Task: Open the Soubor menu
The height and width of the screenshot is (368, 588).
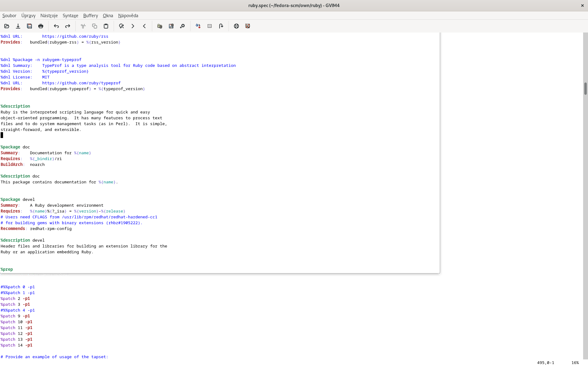Action: [x=9, y=16]
